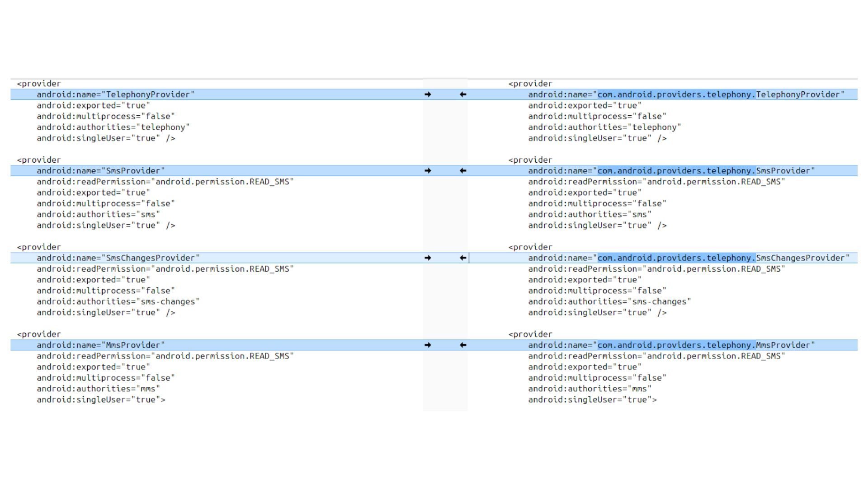This screenshot has height=488, width=868.
Task: Pull TelephonyProvider name change to left pane
Action: click(463, 94)
